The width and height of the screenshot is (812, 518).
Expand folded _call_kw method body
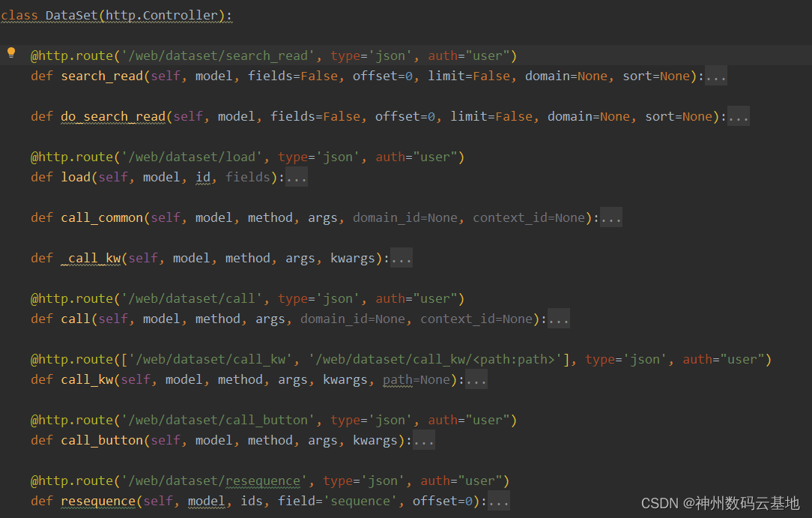click(402, 258)
